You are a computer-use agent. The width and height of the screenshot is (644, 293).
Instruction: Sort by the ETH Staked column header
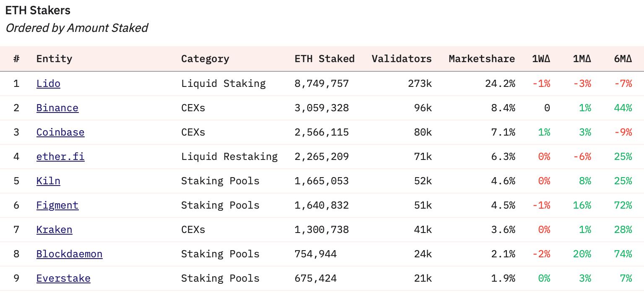(325, 59)
